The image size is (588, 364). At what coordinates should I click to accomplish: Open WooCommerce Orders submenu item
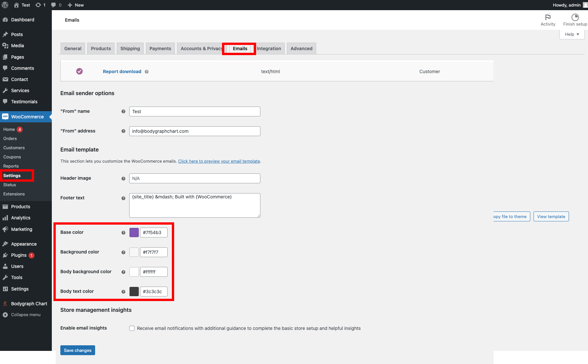tap(10, 139)
